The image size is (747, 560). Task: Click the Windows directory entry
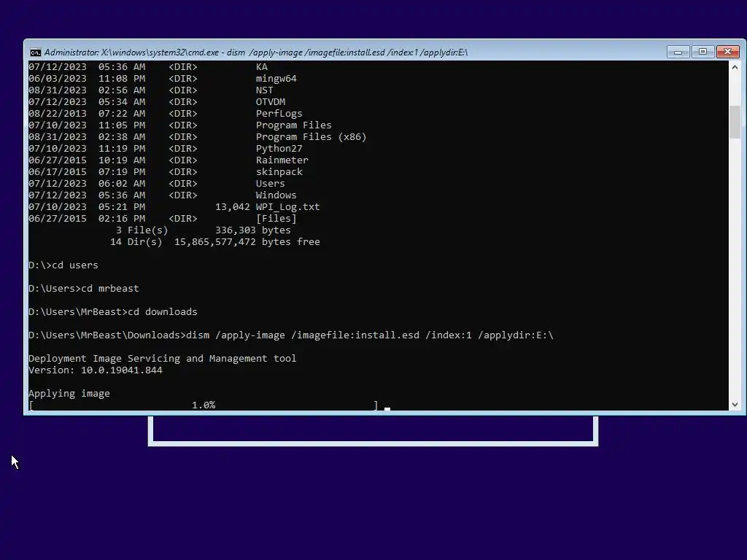tap(276, 195)
